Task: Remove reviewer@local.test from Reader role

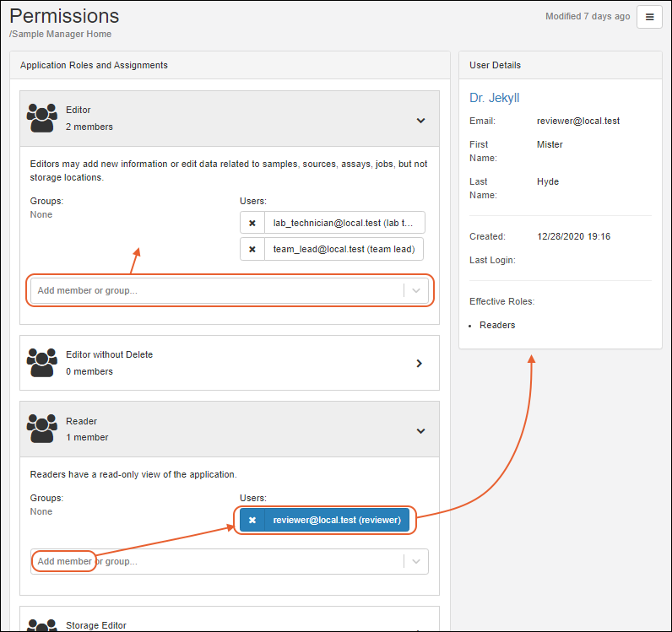Action: point(252,520)
